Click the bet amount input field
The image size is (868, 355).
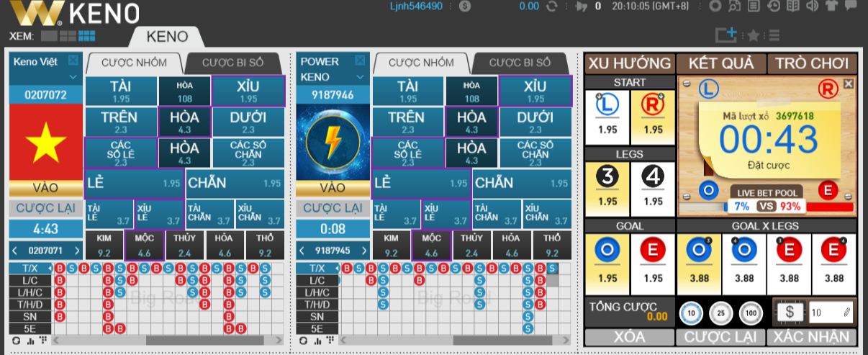[828, 313]
